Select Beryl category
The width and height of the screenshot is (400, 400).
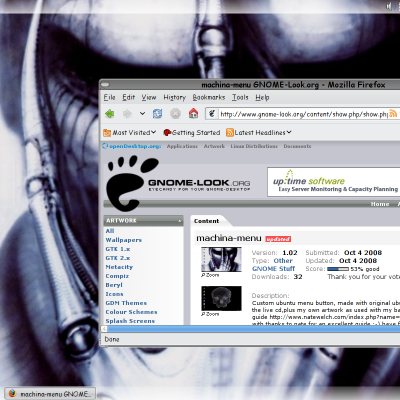pyautogui.click(x=114, y=285)
